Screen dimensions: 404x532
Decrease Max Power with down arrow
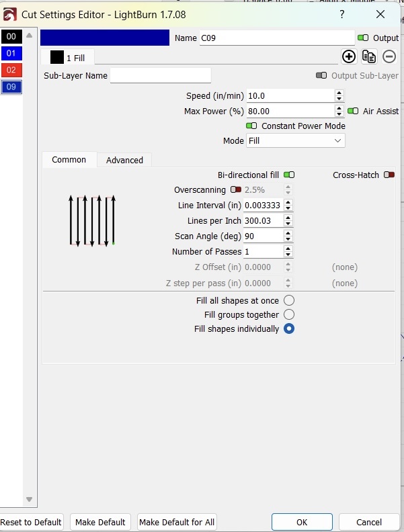339,114
